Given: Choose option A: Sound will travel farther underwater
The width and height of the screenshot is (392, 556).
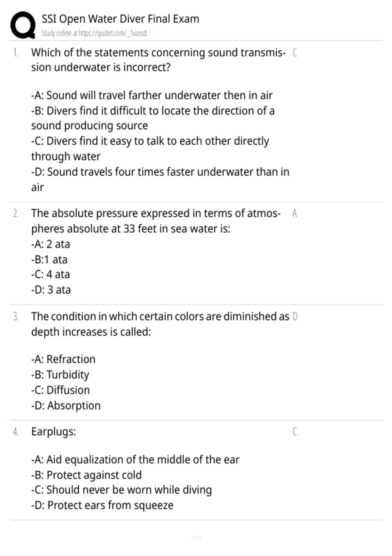Looking at the screenshot, I should pos(152,95).
